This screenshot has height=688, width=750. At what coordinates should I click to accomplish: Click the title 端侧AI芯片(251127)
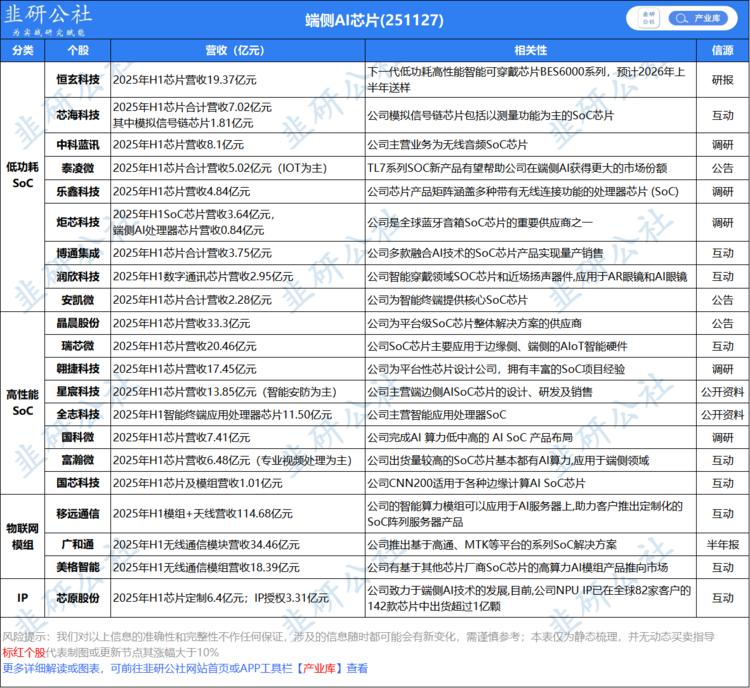click(x=374, y=20)
